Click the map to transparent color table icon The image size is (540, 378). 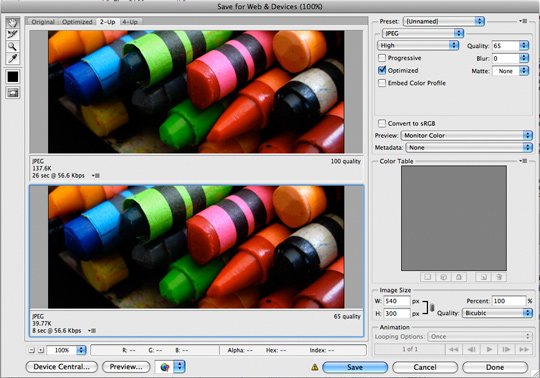(428, 277)
